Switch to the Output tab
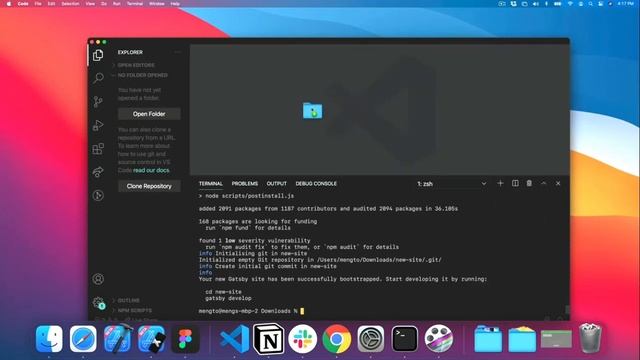The width and height of the screenshot is (640, 360). [276, 184]
